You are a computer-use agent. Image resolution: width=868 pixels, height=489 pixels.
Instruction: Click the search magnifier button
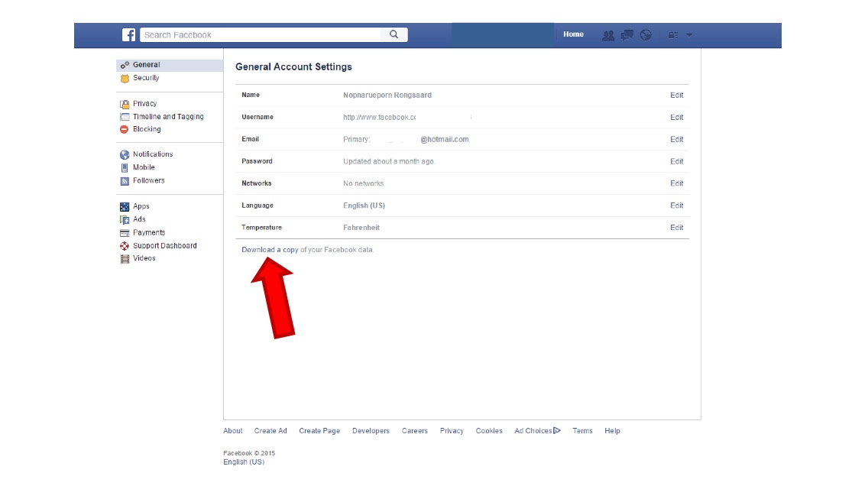point(394,34)
